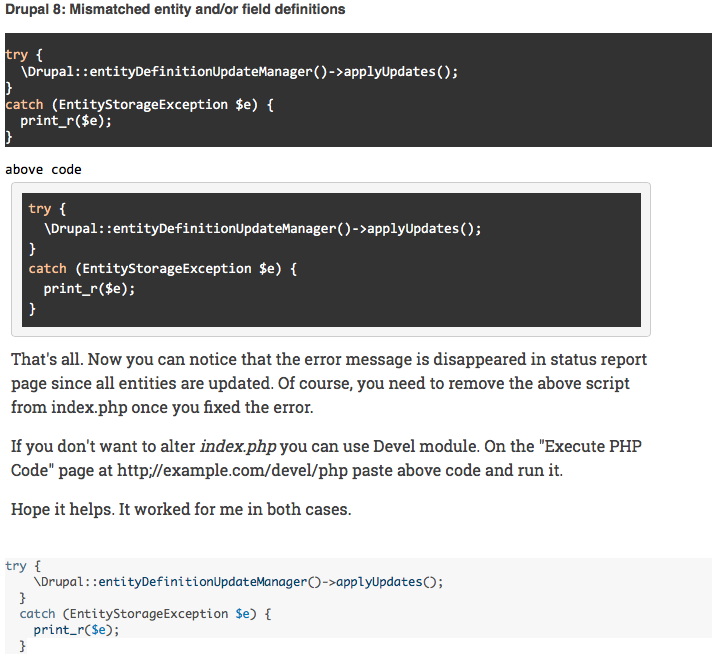Click the italic index.php text
The image size is (712, 671).
[x=238, y=446]
